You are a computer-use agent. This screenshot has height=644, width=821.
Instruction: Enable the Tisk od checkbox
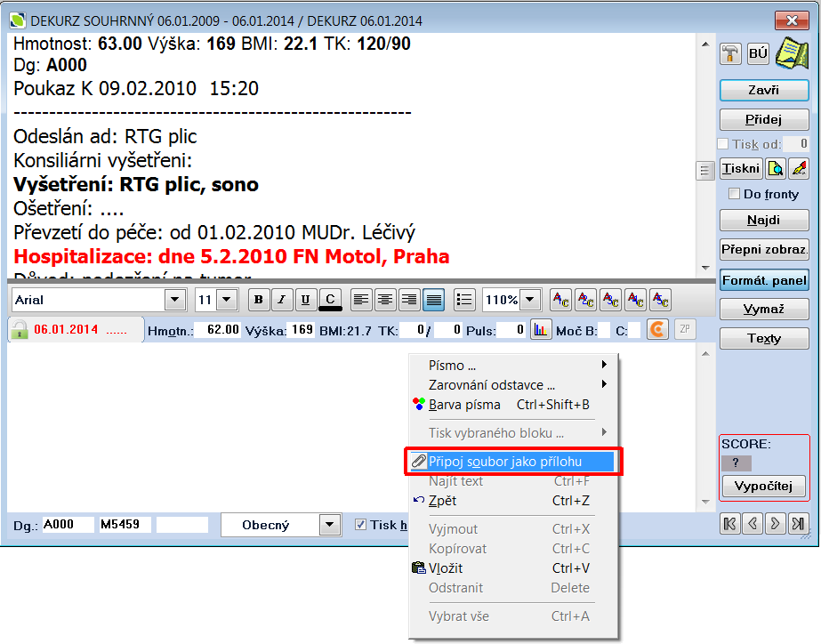pyautogui.click(x=723, y=143)
